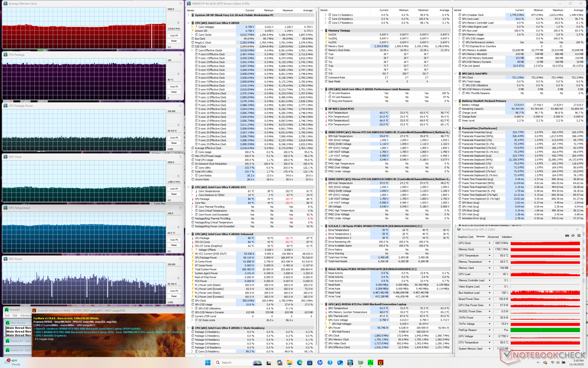Click Windows Start button on taskbar
Viewport: 588px width, 368px height.
(x=208, y=362)
